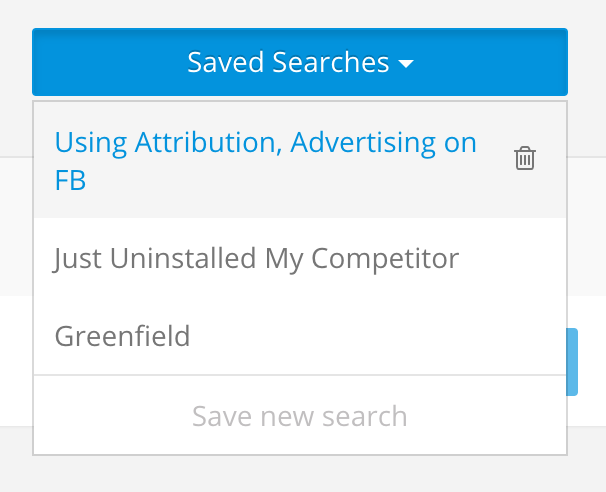Click the FB text of the first entry
Screen dimensions: 606x492
(70, 180)
